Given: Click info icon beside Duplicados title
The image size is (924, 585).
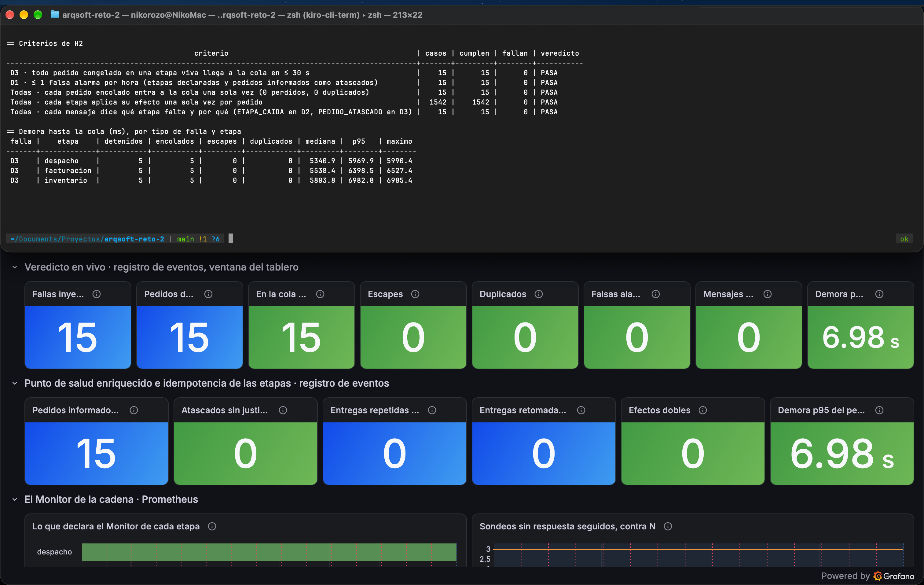Looking at the screenshot, I should pos(539,294).
